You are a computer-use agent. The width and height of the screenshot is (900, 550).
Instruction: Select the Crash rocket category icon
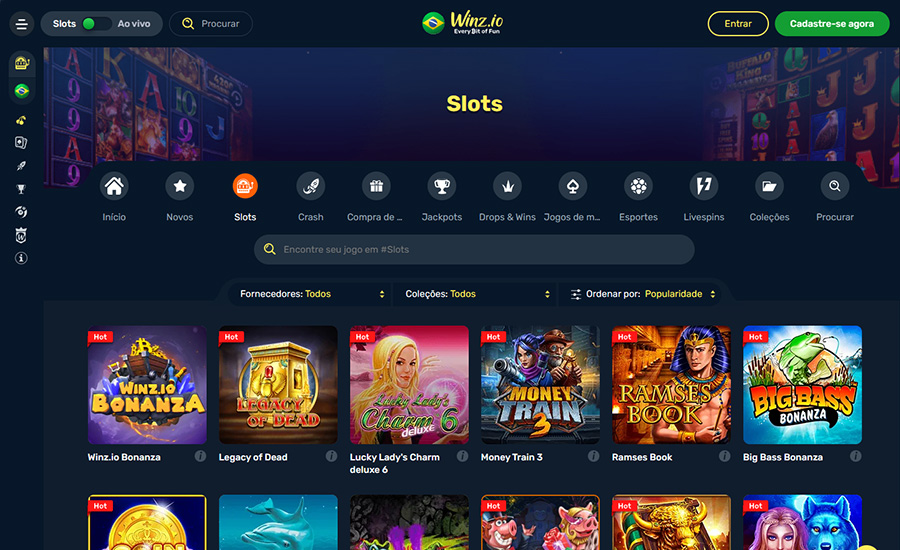point(311,186)
